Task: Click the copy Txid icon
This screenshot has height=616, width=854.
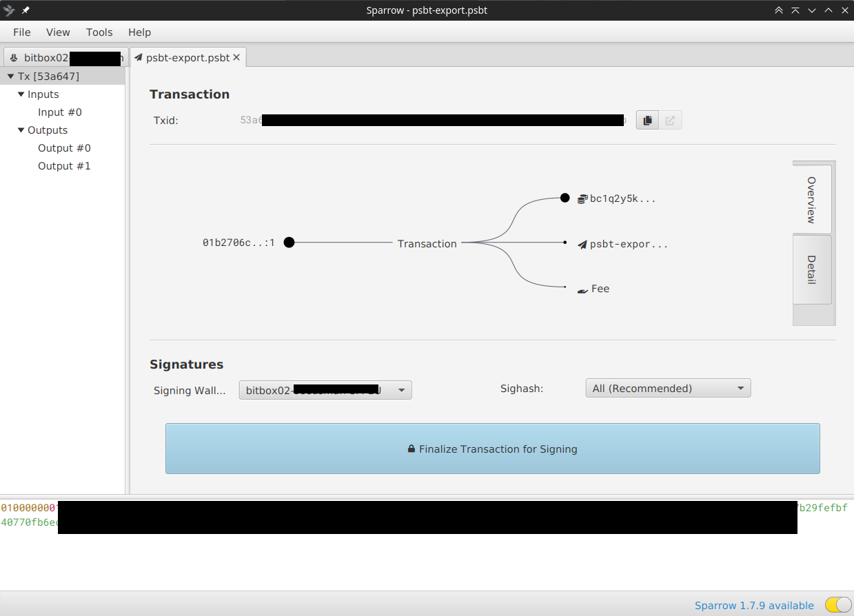Action: point(647,119)
